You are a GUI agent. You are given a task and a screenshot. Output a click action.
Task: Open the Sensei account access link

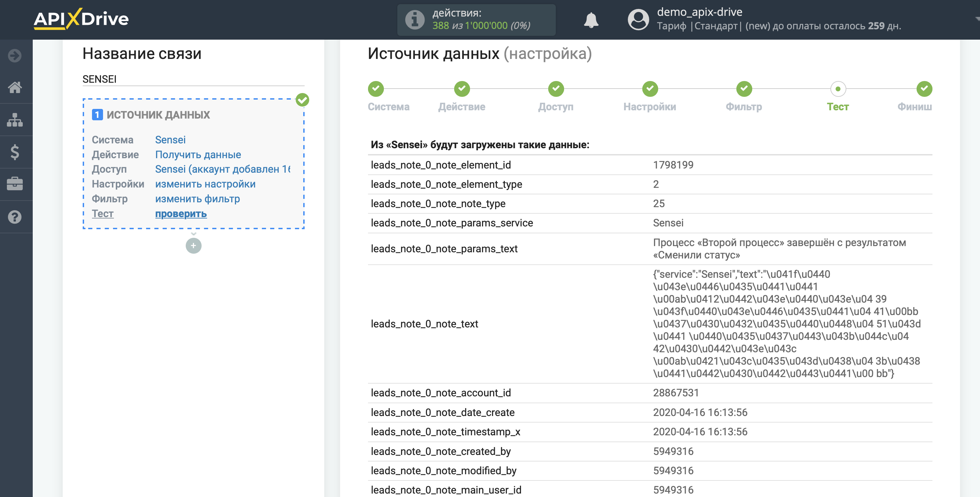(x=223, y=169)
